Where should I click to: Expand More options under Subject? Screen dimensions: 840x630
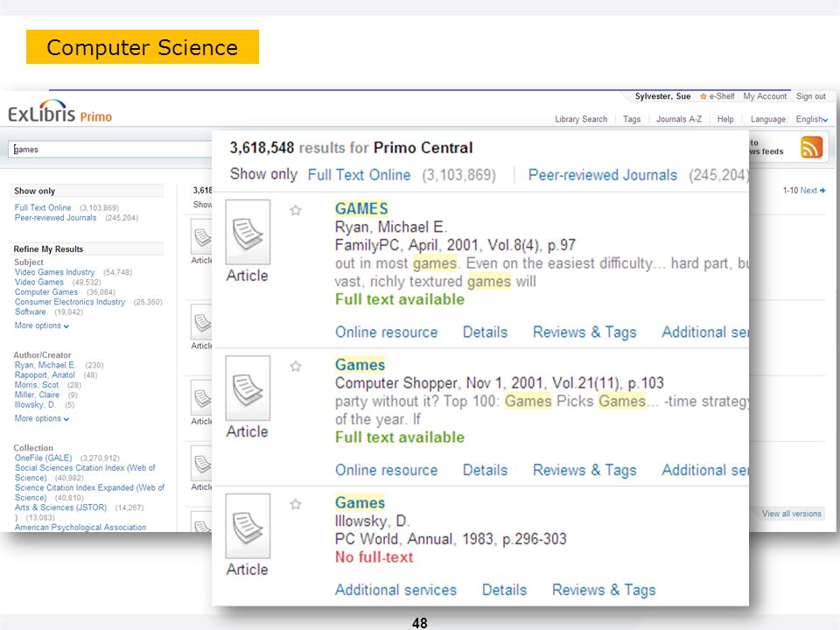coord(42,325)
